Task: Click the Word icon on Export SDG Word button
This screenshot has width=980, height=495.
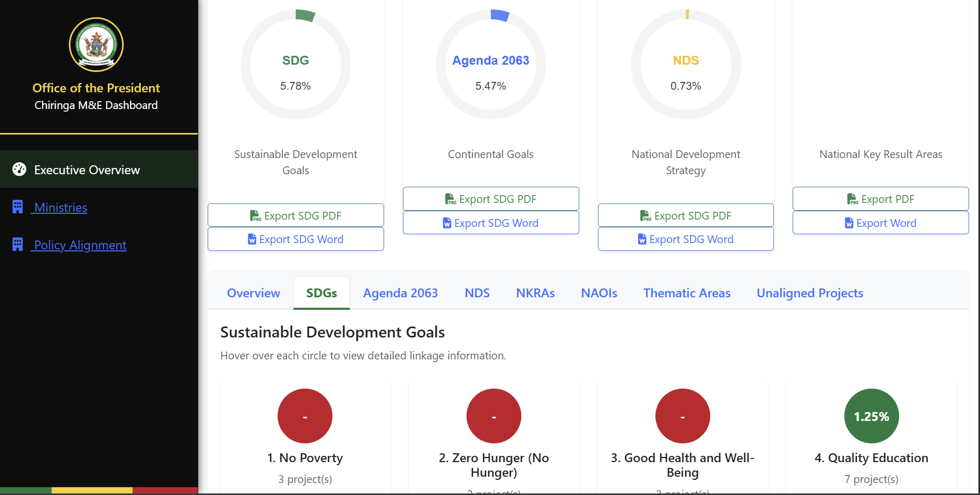Action: pos(252,239)
